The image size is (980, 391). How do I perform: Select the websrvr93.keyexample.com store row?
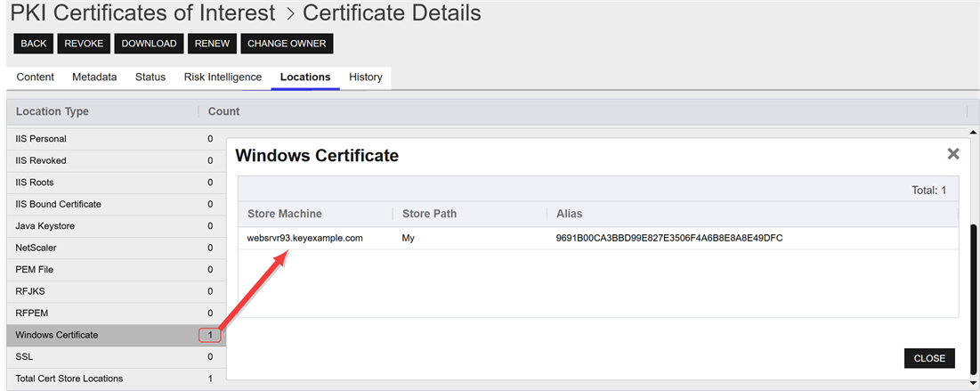[305, 238]
